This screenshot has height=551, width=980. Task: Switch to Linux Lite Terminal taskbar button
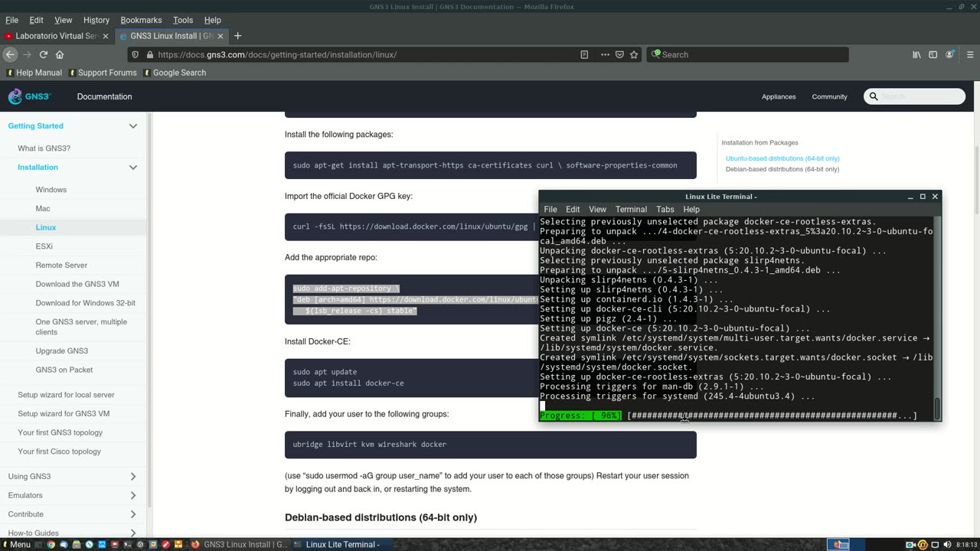(342, 544)
